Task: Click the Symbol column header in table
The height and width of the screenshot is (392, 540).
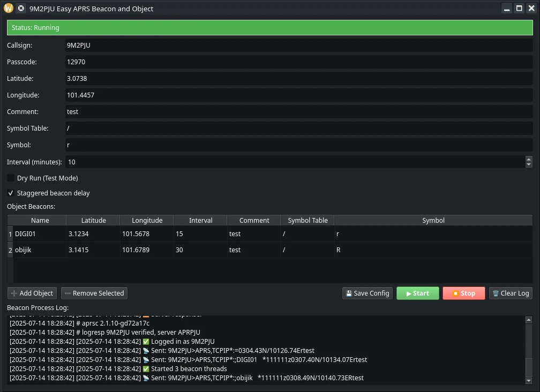Action: (x=433, y=220)
